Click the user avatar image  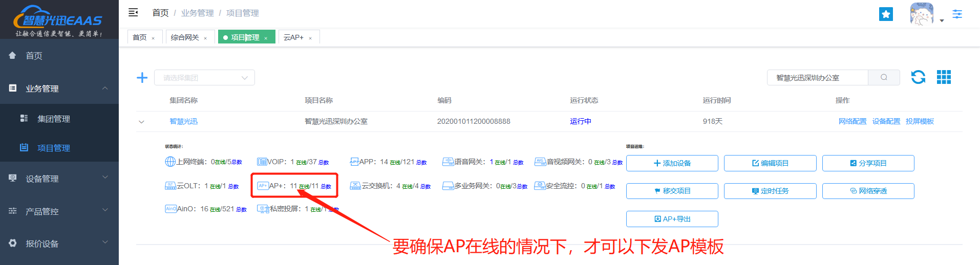point(921,14)
